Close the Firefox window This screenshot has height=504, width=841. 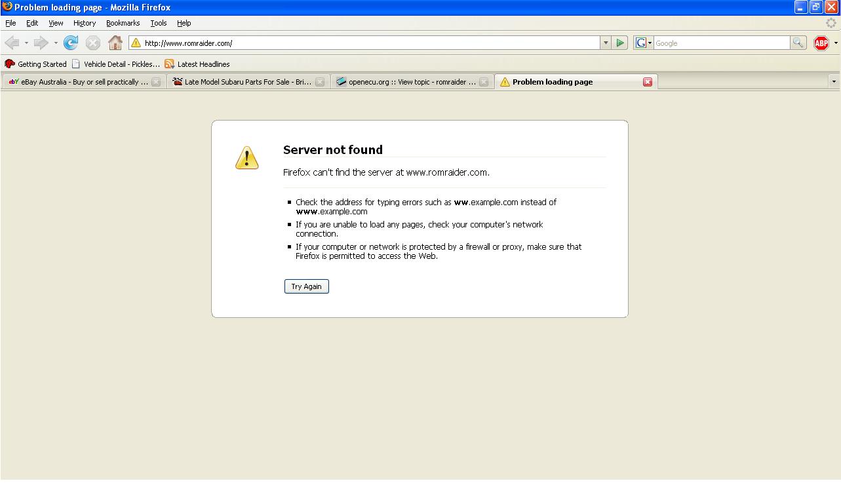(x=831, y=7)
